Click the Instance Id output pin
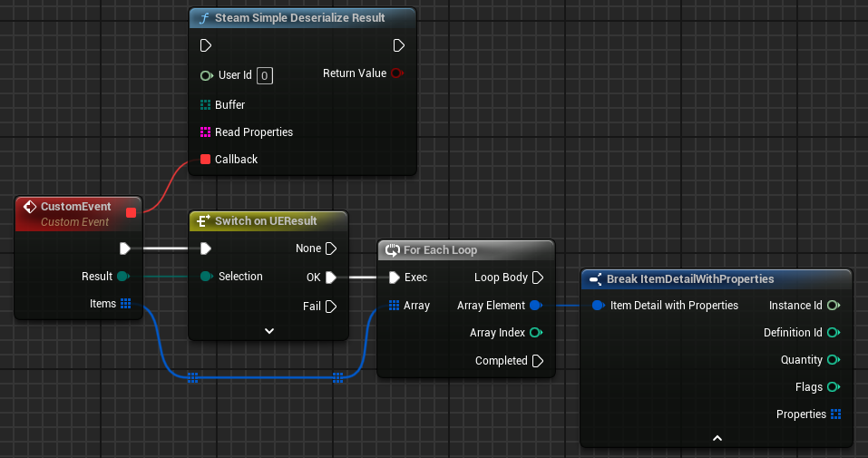Screen dimensions: 868x458 pos(834,306)
